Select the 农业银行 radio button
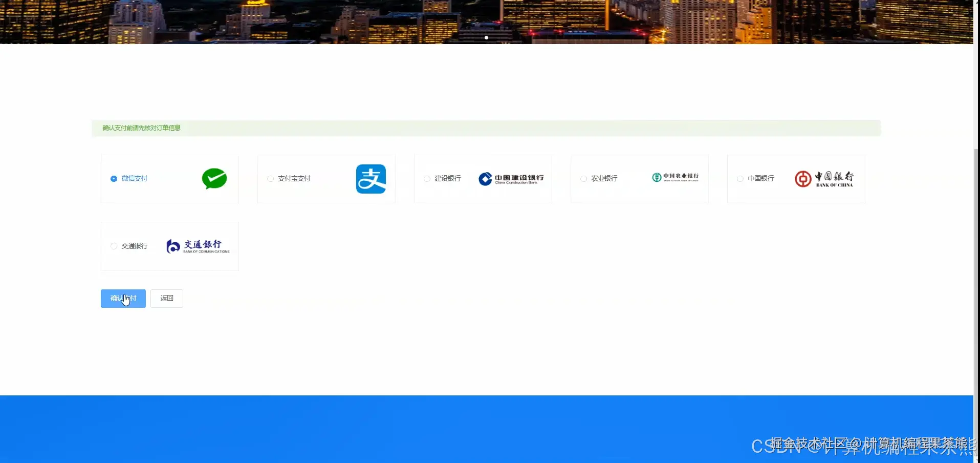 pos(583,179)
